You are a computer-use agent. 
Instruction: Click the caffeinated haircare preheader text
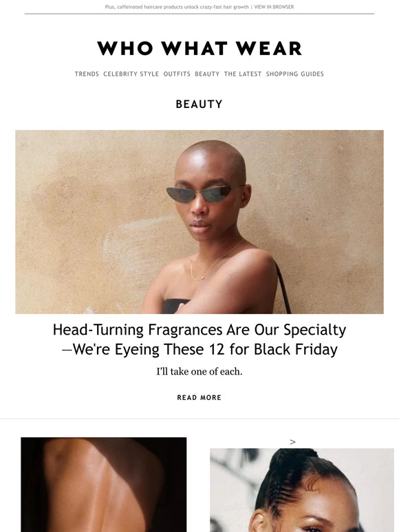[x=177, y=7]
